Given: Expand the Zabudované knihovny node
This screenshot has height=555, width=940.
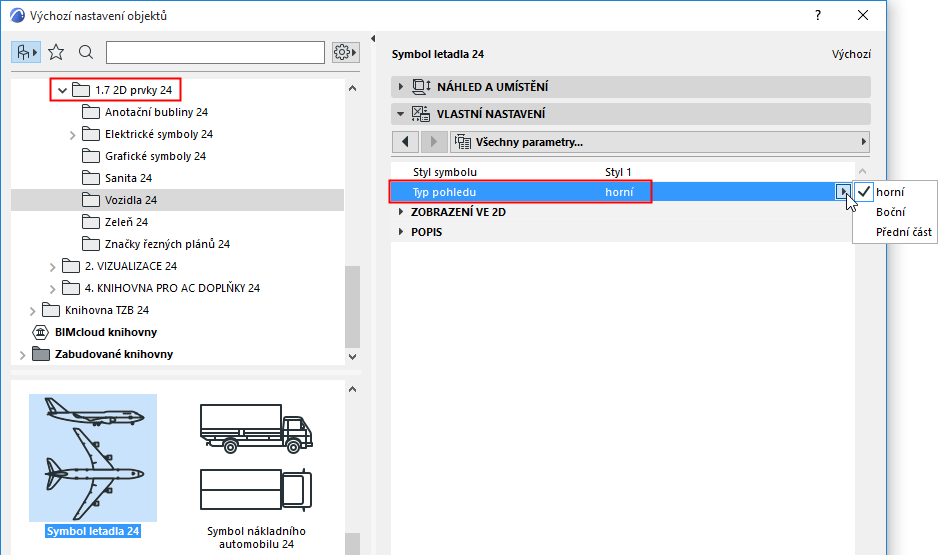Looking at the screenshot, I should 22,355.
